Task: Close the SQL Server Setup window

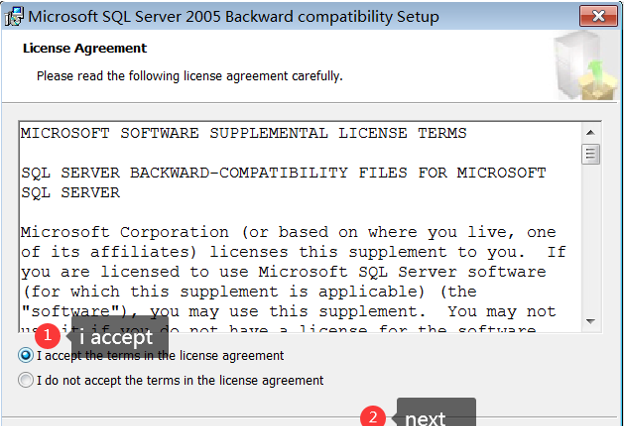Action: (x=599, y=16)
